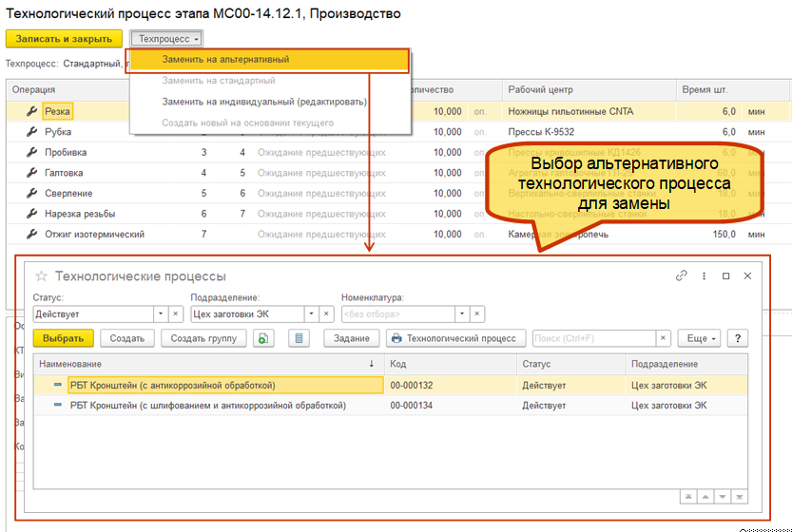Click the Создать группу button
Image resolution: width=792 pixels, height=532 pixels.
[203, 338]
